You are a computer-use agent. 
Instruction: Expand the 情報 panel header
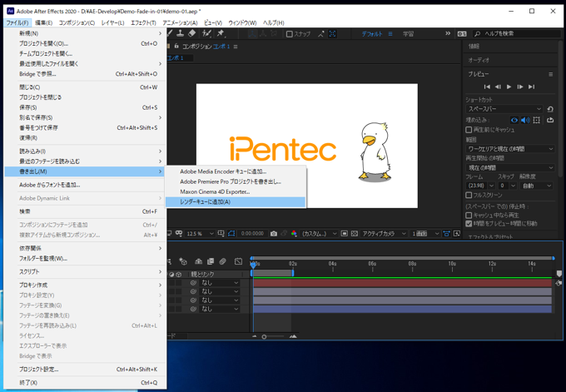474,47
